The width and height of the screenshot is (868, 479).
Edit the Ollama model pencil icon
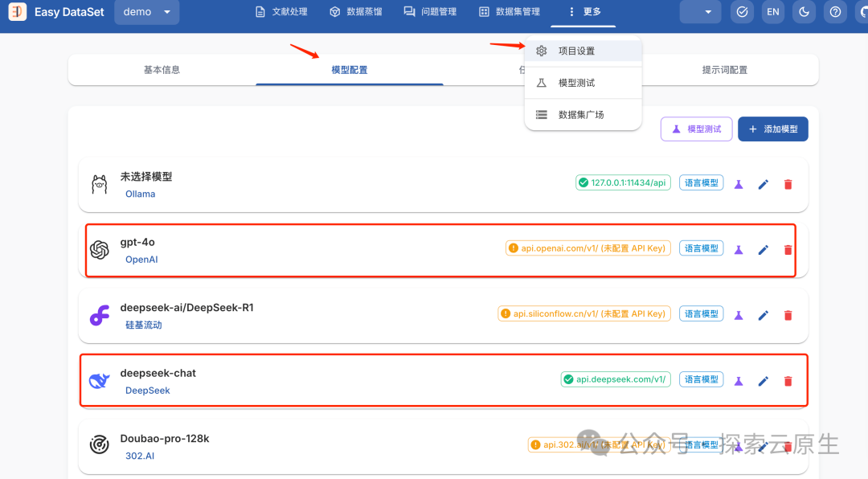(764, 184)
